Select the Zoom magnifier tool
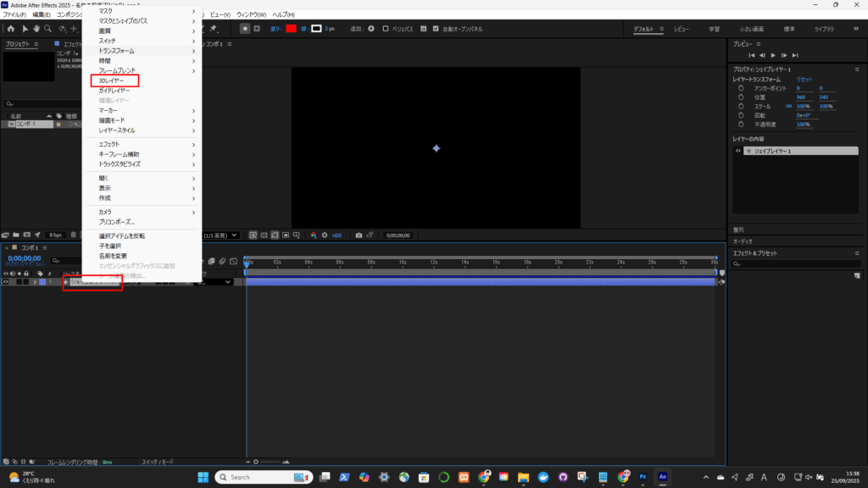This screenshot has height=488, width=868. 49,28
